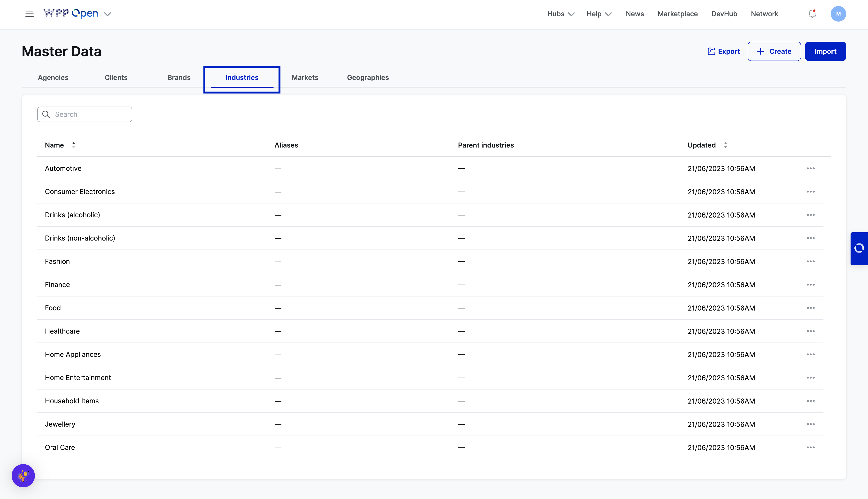Click the notifications bell icon

pos(812,14)
